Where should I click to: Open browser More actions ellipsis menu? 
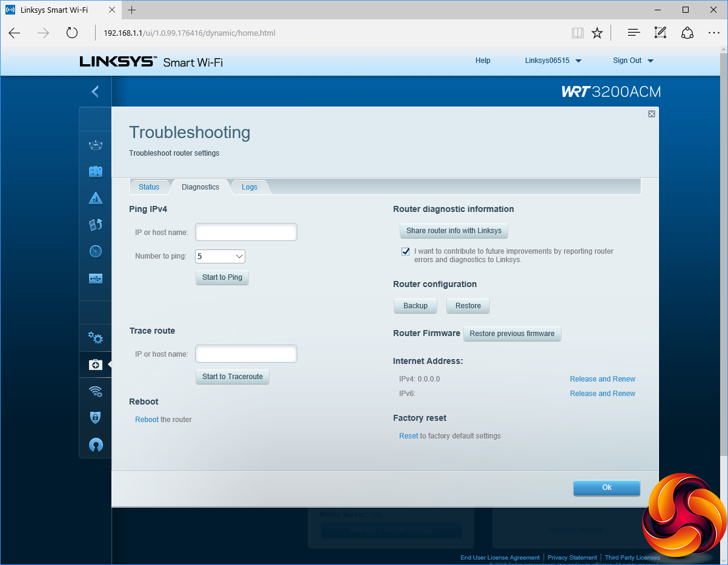[x=713, y=33]
